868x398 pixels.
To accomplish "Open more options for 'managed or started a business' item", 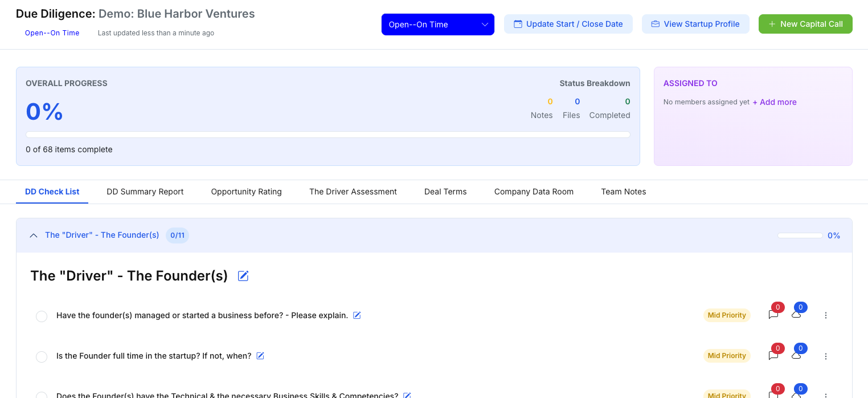I will 826,315.
